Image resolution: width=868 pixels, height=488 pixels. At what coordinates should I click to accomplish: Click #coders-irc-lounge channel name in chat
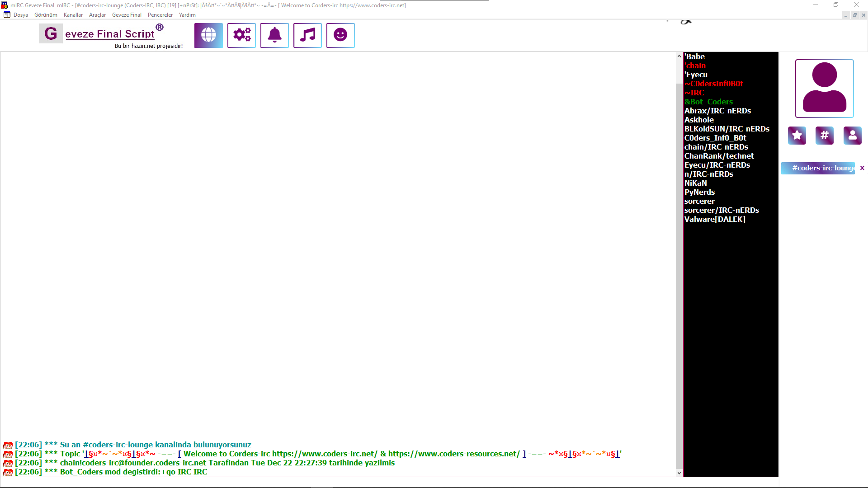(x=118, y=445)
